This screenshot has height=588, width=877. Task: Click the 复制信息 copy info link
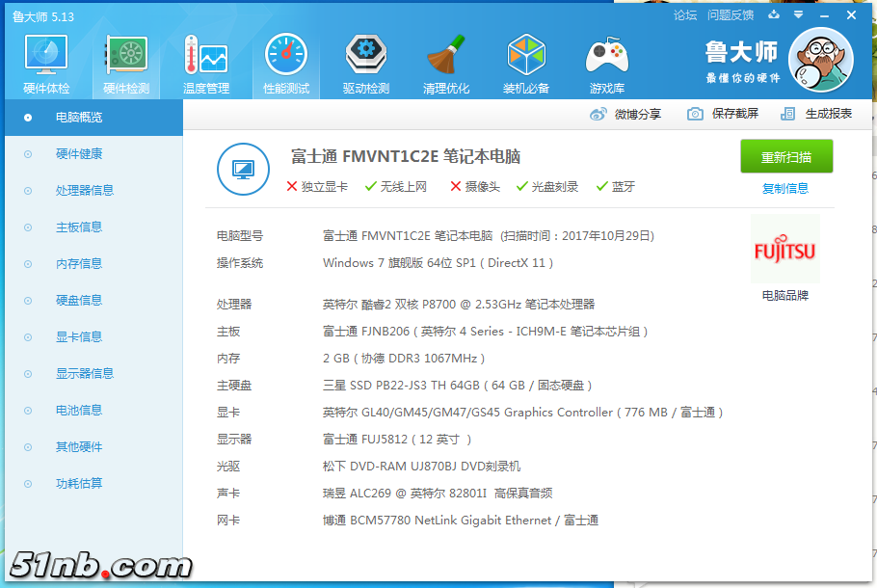(785, 189)
